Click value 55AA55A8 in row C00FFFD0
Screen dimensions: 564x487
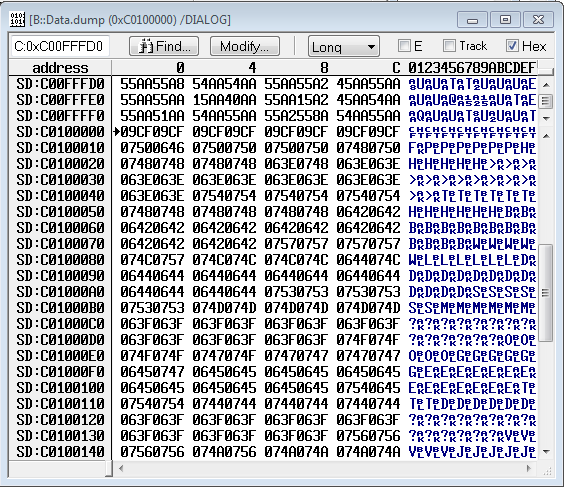pos(152,84)
